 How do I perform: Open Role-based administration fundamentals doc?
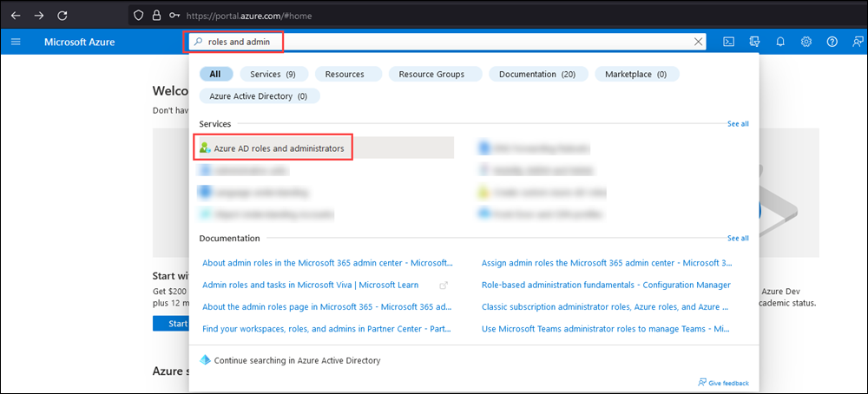tap(606, 285)
